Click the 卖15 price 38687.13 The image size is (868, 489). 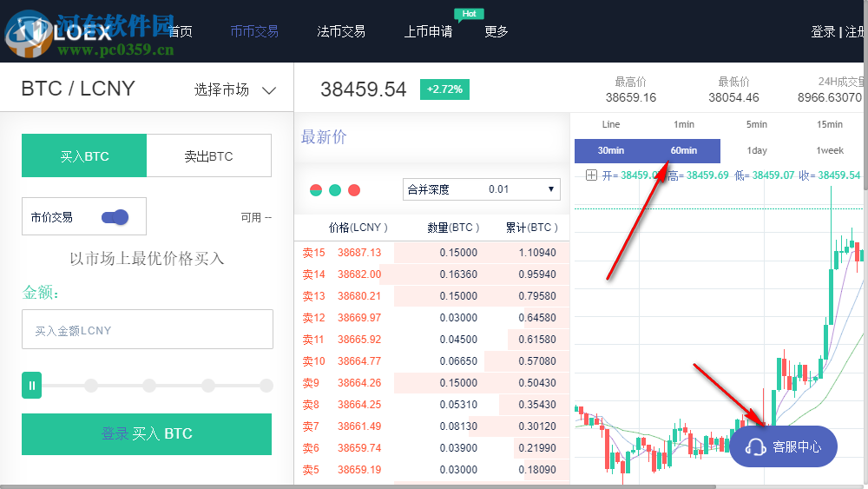pos(359,253)
